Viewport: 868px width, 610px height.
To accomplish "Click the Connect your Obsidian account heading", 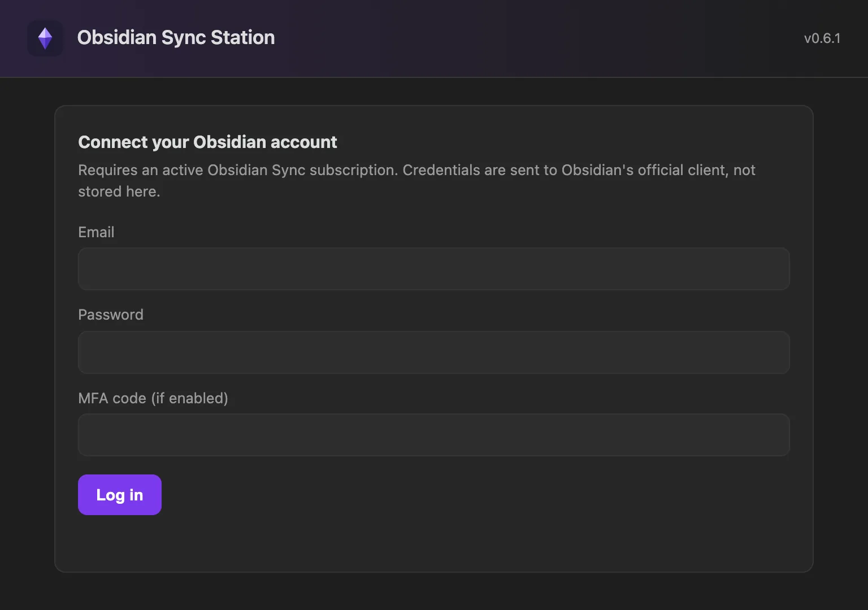I will pos(207,142).
